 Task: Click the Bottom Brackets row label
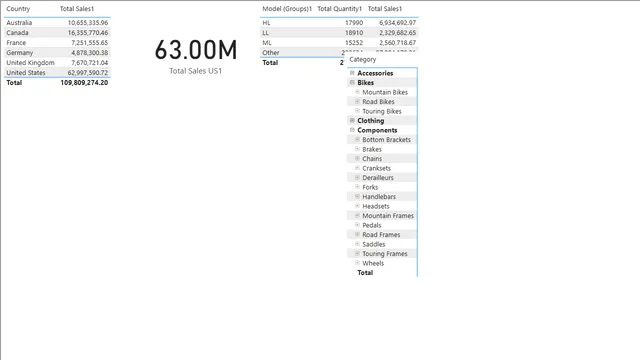(387, 140)
